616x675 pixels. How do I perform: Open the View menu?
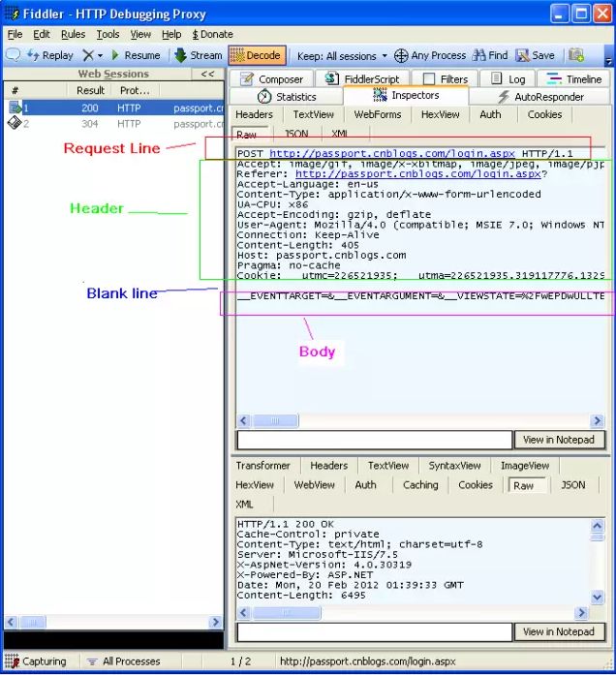click(140, 34)
